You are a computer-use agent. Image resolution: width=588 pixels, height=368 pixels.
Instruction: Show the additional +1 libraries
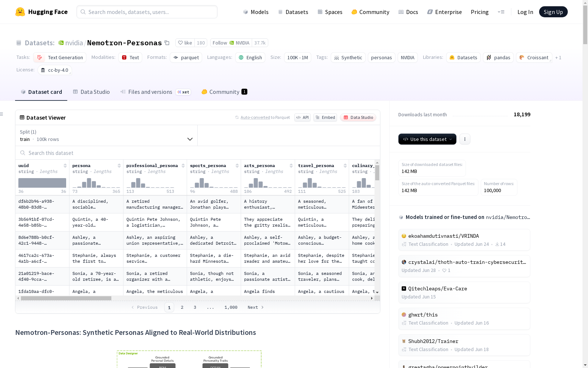pos(558,57)
